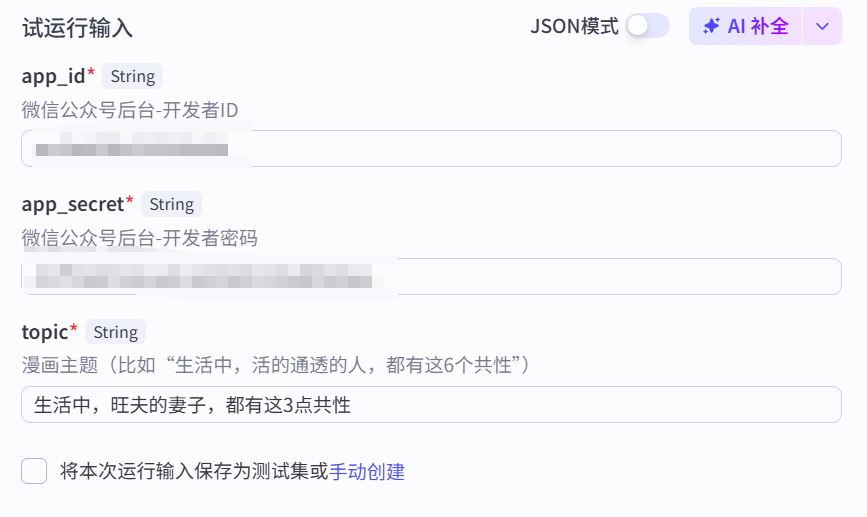
Task: Expand the dropdown arrow beside AI 补全
Action: [x=822, y=26]
